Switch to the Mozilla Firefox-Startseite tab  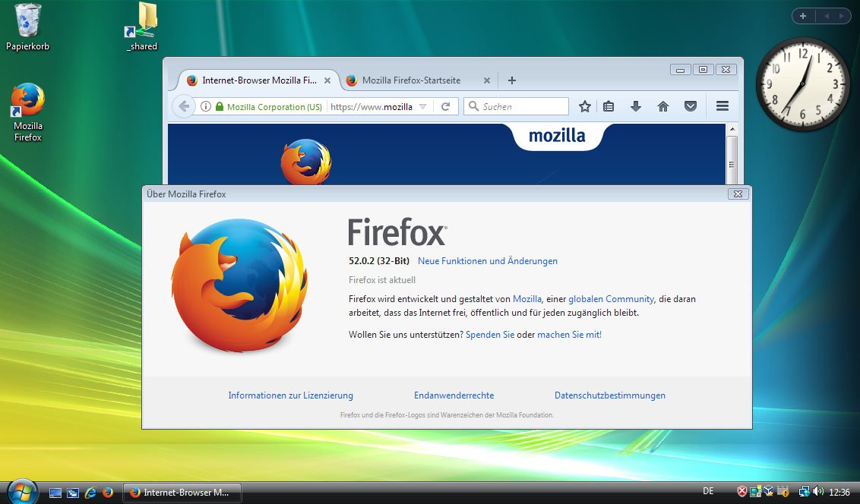(x=417, y=80)
